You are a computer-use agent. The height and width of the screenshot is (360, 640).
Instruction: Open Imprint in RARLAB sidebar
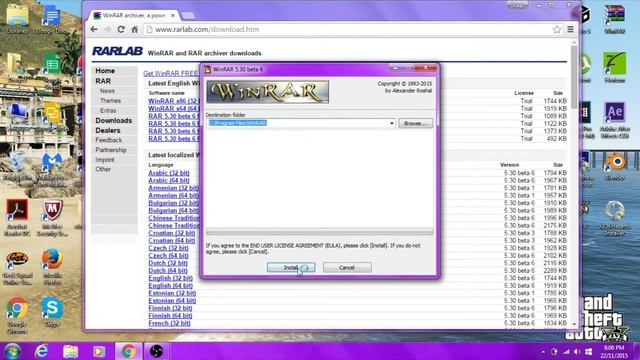point(105,160)
